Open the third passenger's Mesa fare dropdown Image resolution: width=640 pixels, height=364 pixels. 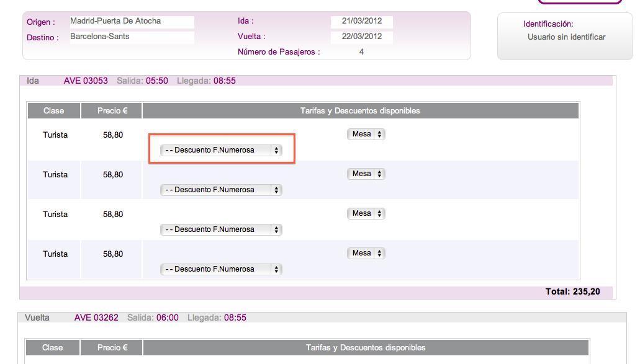click(x=366, y=213)
